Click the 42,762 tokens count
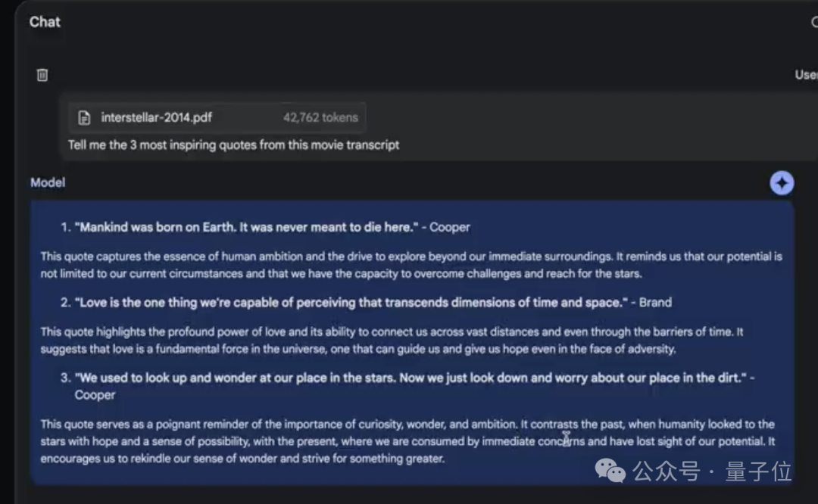This screenshot has height=504, width=818. [320, 117]
